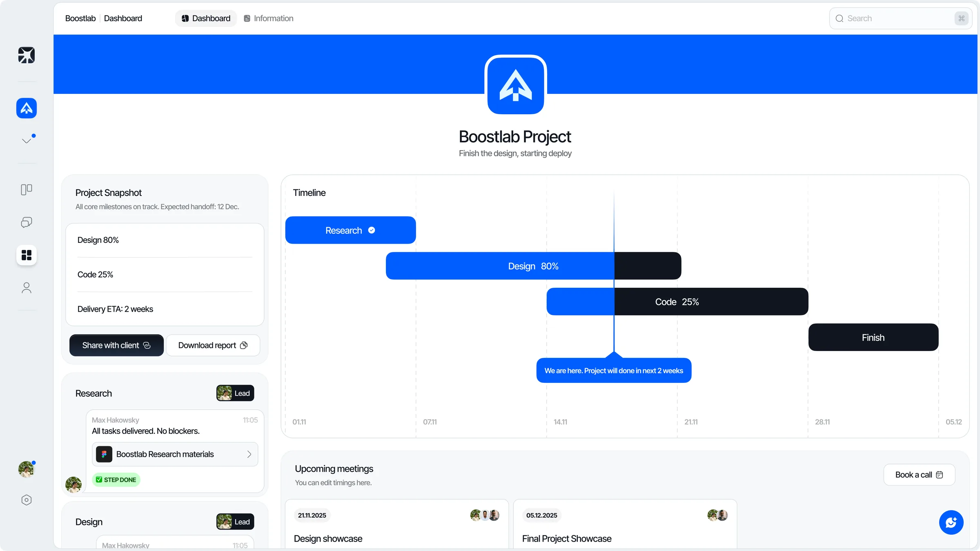Select the dashboard grid icon in sidebar

click(x=27, y=255)
